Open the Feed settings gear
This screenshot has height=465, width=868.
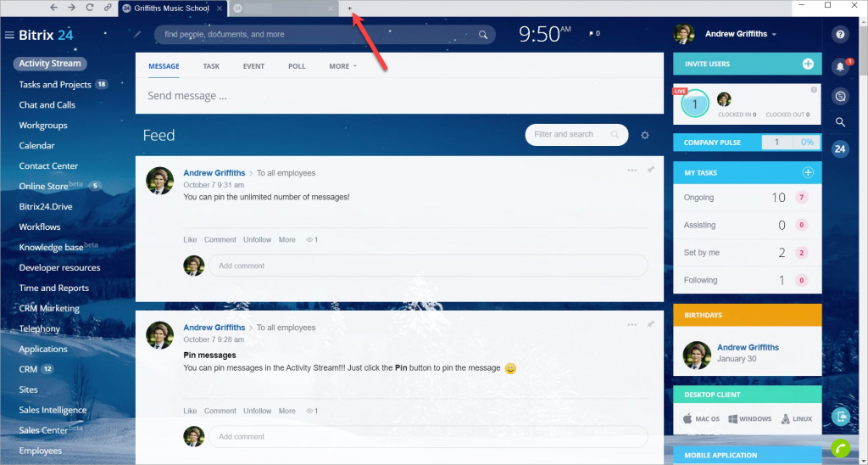(x=645, y=135)
